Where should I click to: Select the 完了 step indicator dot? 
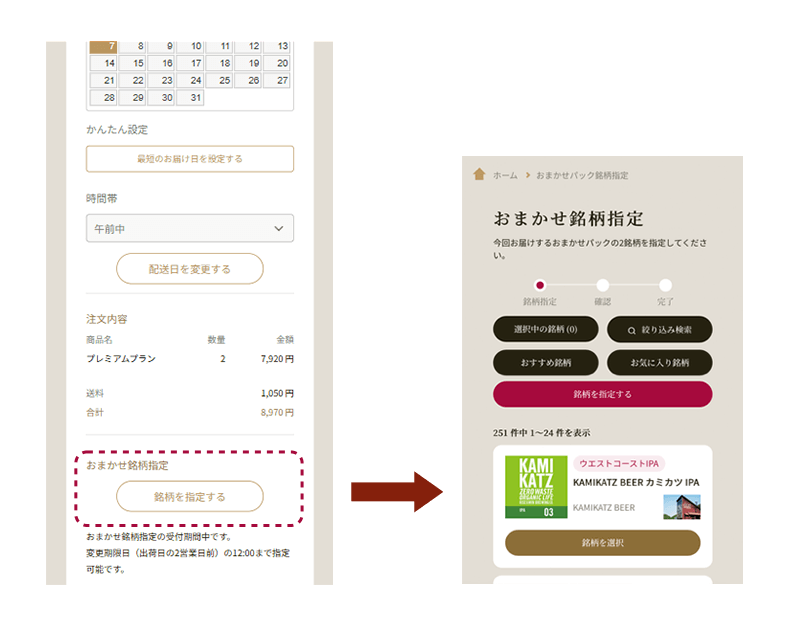(665, 285)
